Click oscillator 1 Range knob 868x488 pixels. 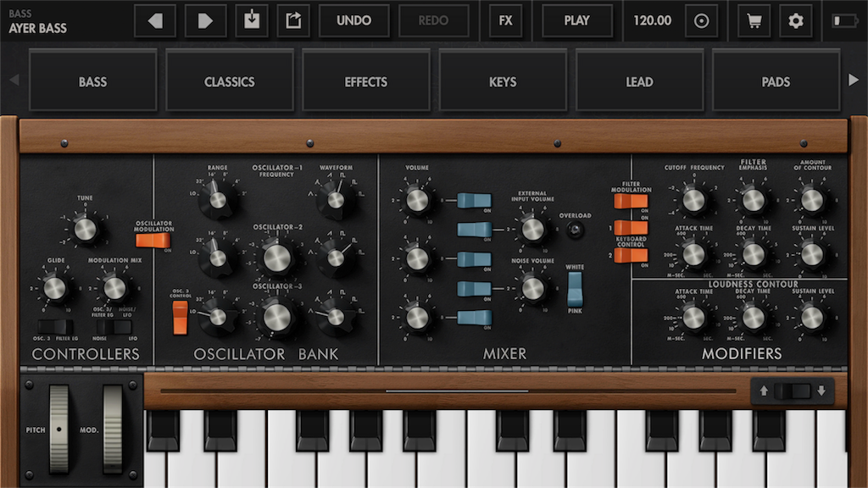click(218, 200)
